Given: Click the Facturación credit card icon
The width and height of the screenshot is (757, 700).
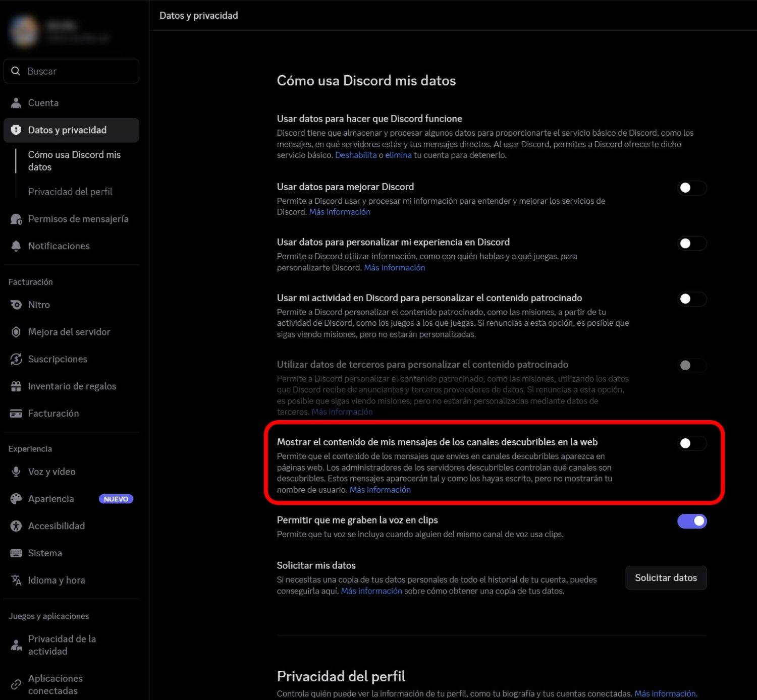Looking at the screenshot, I should (16, 414).
